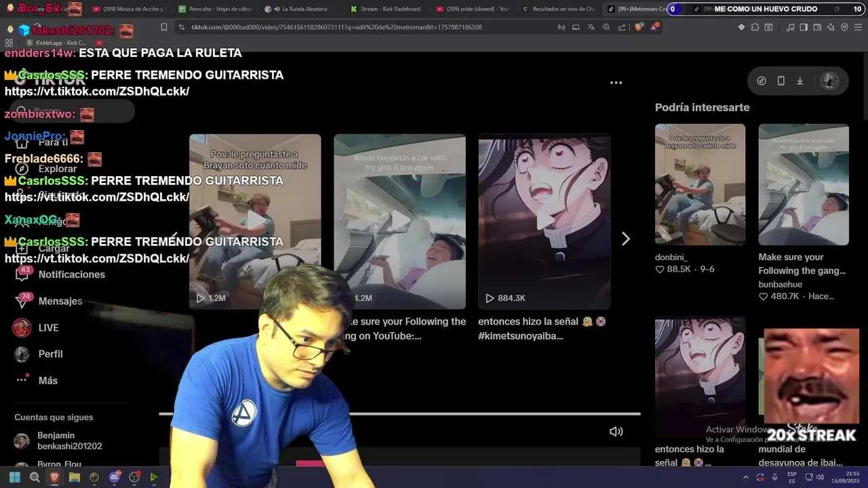
Task: Open site settings icon in address bar
Action: click(181, 27)
